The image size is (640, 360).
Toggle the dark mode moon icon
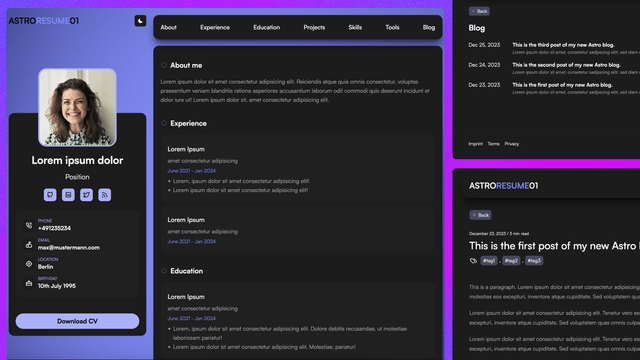coord(140,21)
